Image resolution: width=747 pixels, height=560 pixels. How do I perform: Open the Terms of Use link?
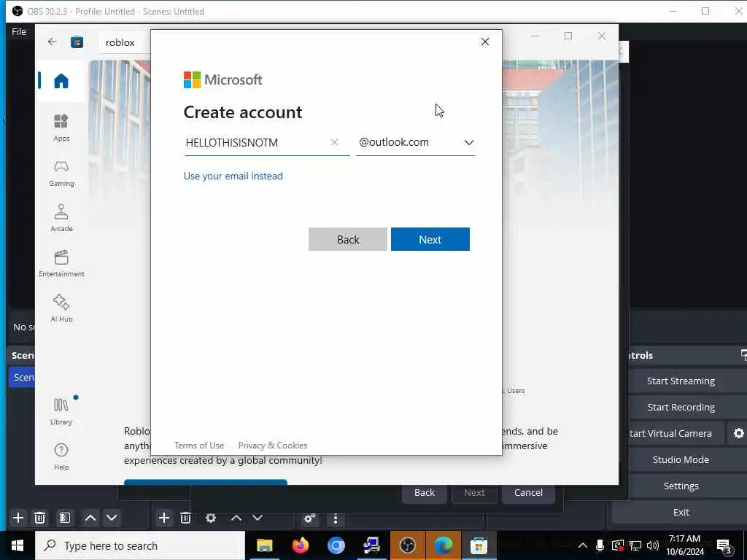[x=198, y=446]
